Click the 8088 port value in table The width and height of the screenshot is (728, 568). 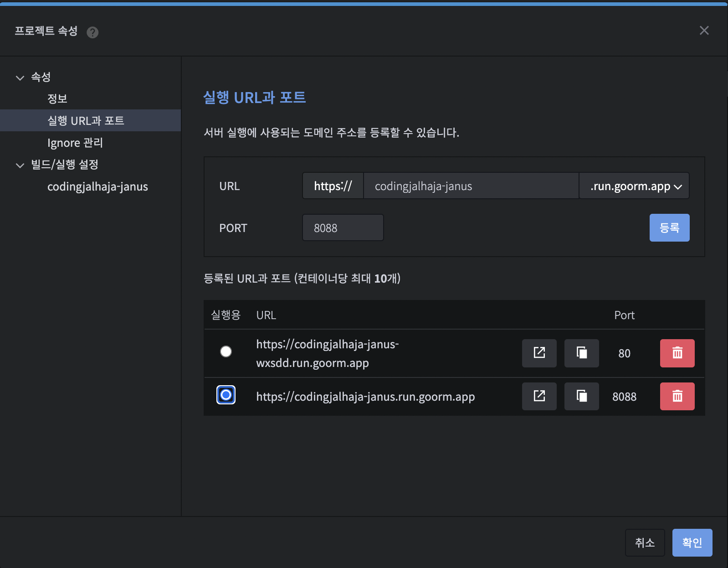point(624,397)
